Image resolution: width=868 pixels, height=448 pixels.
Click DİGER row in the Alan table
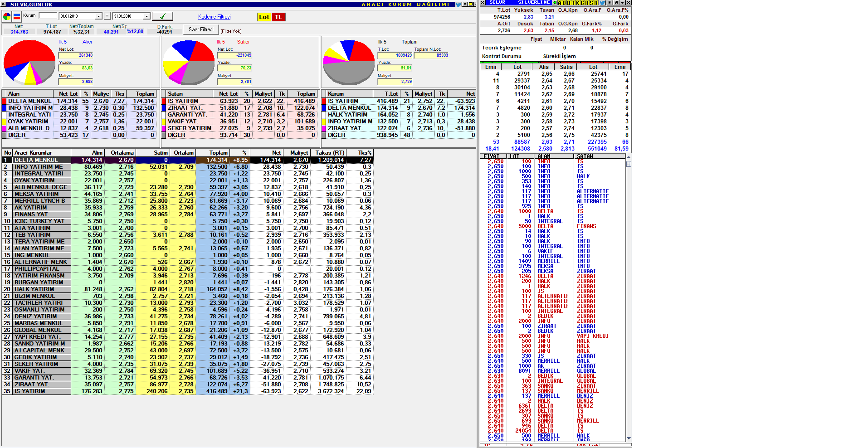click(x=79, y=135)
